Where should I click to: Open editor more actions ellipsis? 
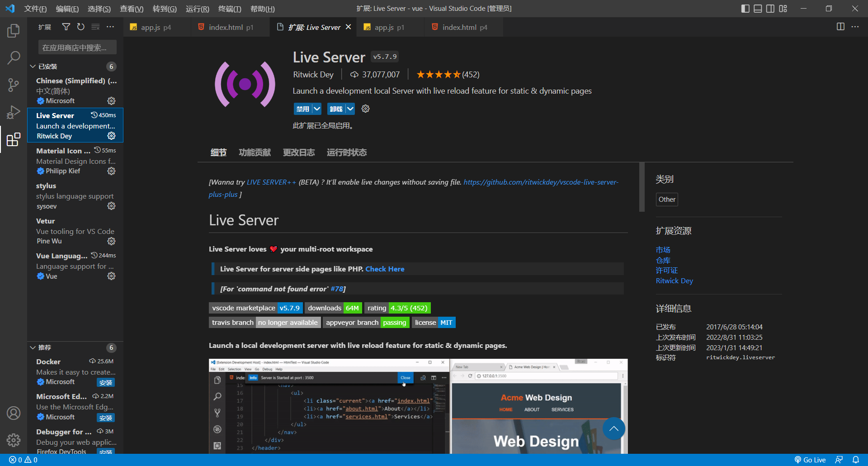coord(855,27)
